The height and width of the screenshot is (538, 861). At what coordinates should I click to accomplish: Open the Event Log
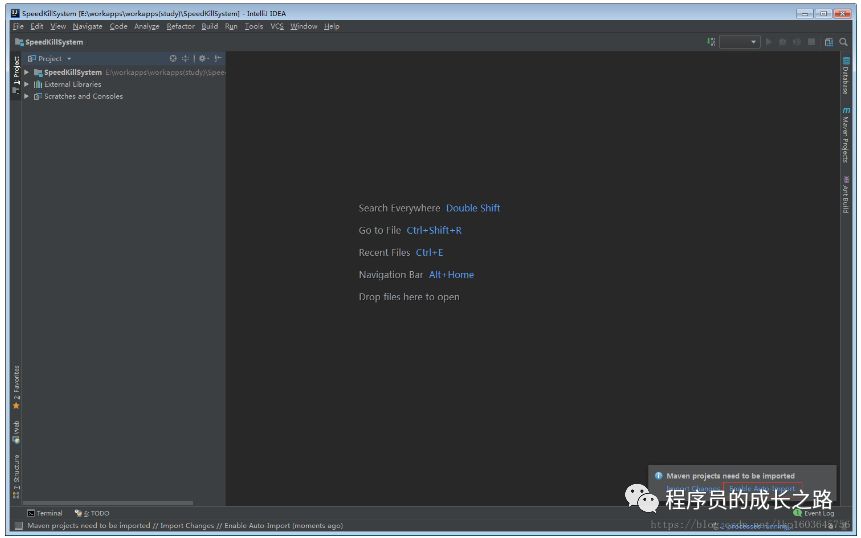pos(814,513)
